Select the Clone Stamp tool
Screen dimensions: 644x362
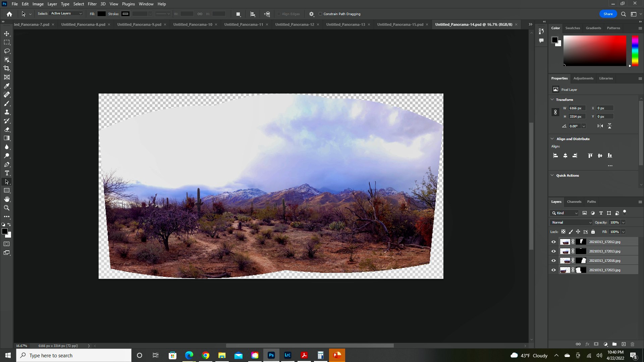point(7,112)
